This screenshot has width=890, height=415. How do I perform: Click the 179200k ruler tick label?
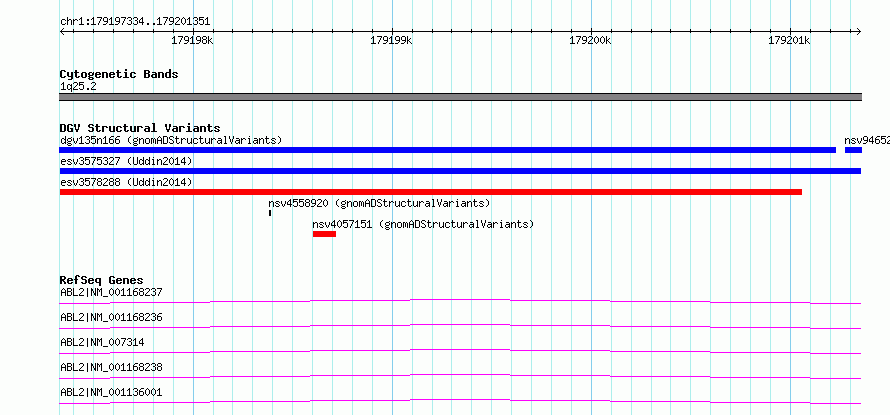(590, 40)
